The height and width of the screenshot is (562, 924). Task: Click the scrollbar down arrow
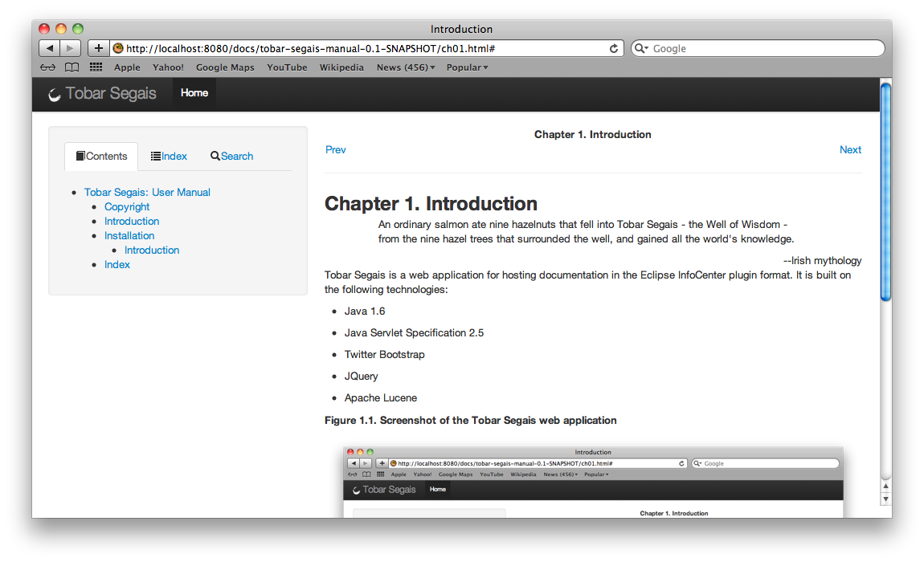[x=885, y=499]
